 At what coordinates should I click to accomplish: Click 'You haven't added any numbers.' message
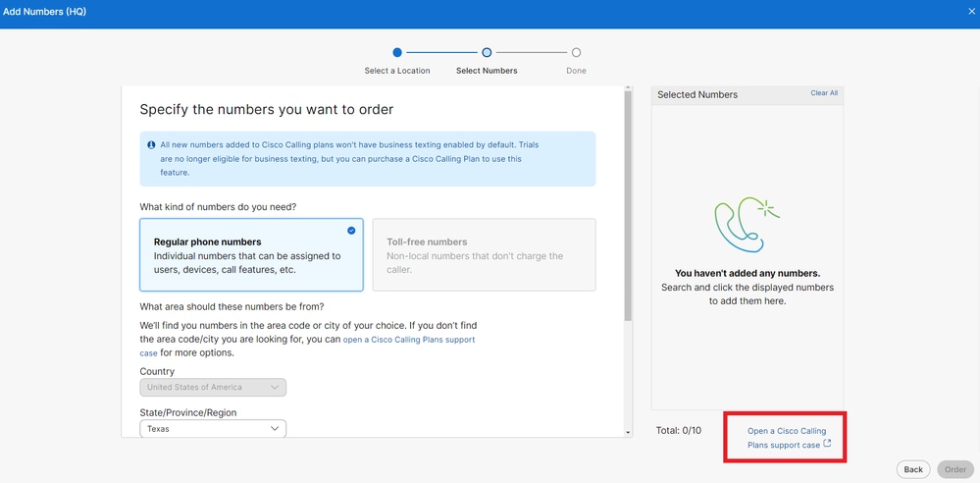click(748, 274)
